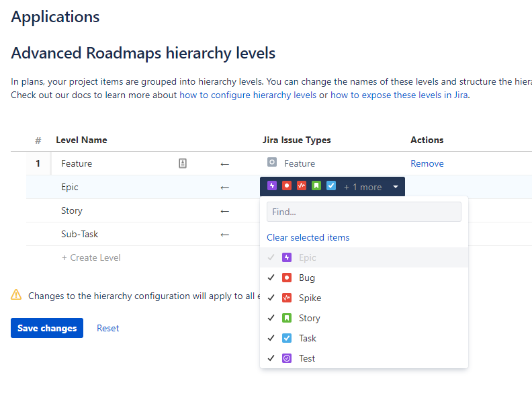Uncheck the Test issue type checkmark
The height and width of the screenshot is (414, 532).
271,358
